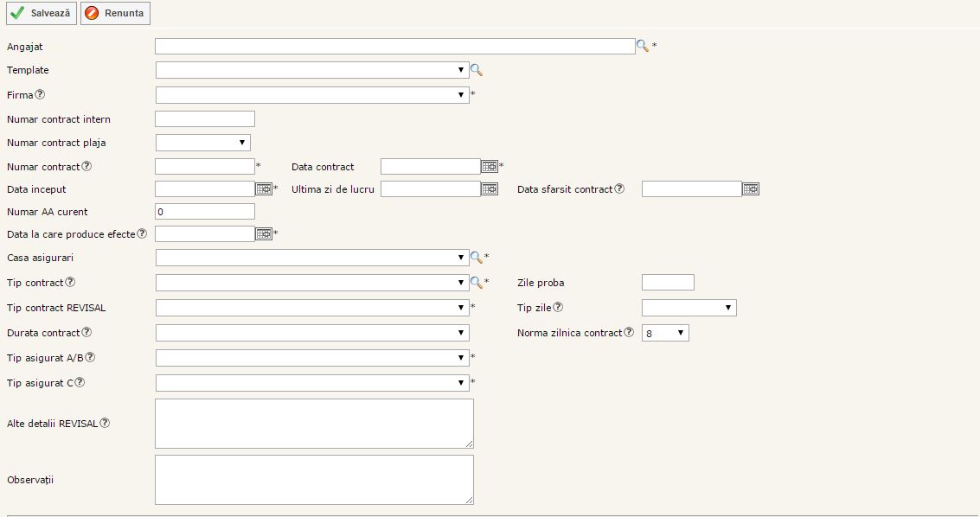Viewport: 980px width, 517px height.
Task: Click the search icon beside Tip contract dropdown
Action: (476, 283)
